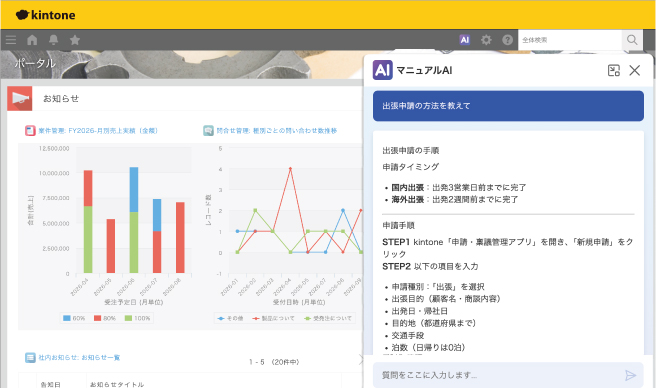Open the help question mark icon
Screen dimensions: 656x388
click(507, 40)
